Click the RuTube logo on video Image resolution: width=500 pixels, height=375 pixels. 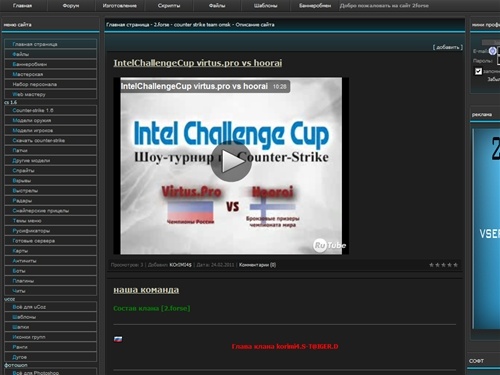(x=329, y=245)
